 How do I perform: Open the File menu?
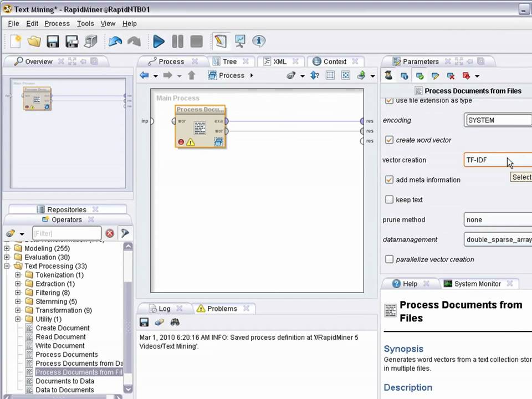(x=13, y=23)
